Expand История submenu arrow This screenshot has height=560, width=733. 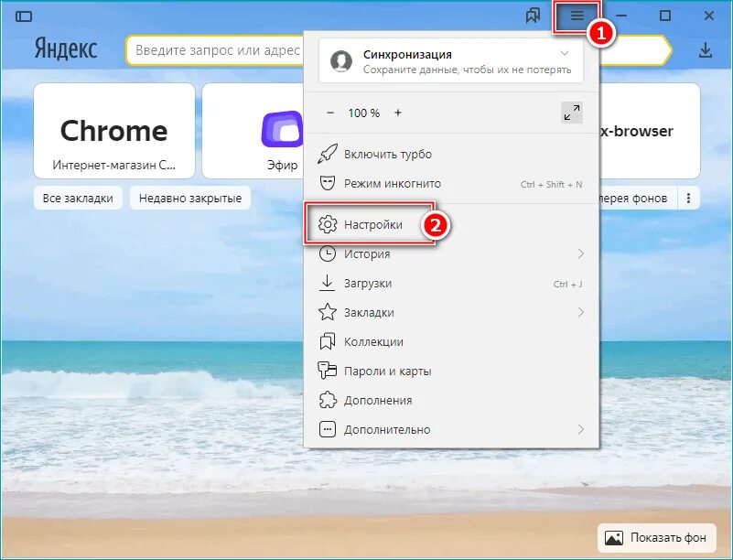[580, 253]
